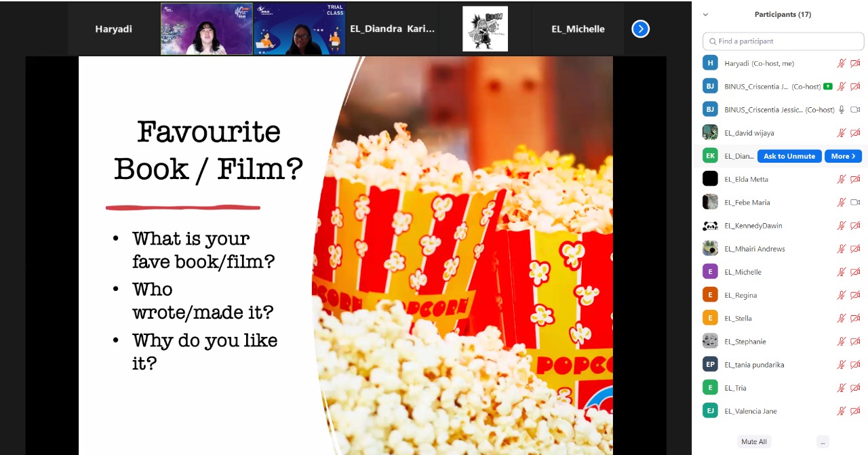Viewport: 868px width, 455px height.
Task: Click EL_Valencia Jane's muted mic icon
Action: [841, 411]
